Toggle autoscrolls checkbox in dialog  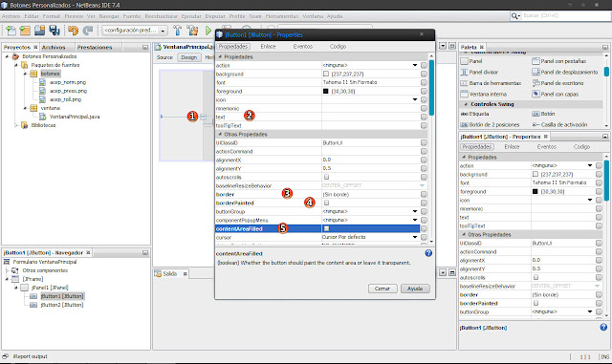tap(326, 177)
